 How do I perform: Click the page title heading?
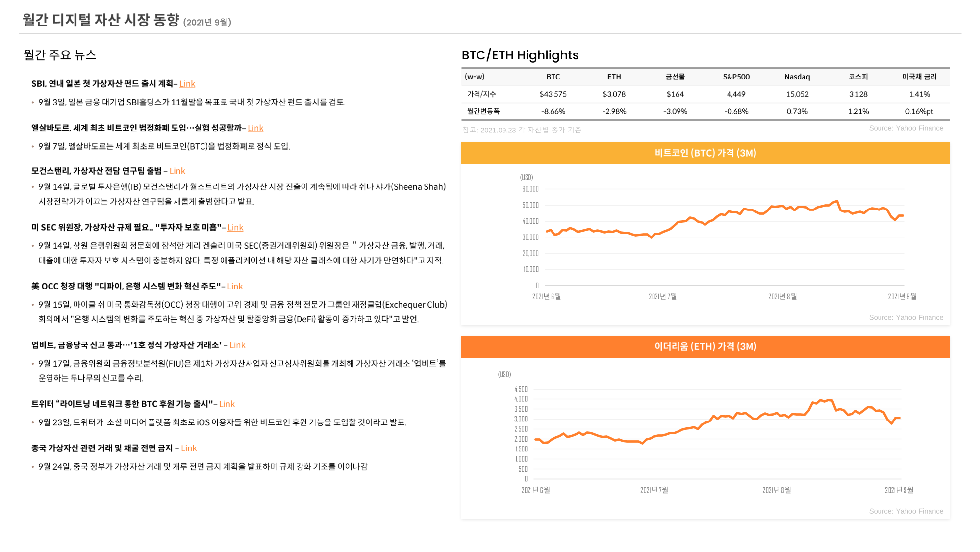(x=101, y=20)
